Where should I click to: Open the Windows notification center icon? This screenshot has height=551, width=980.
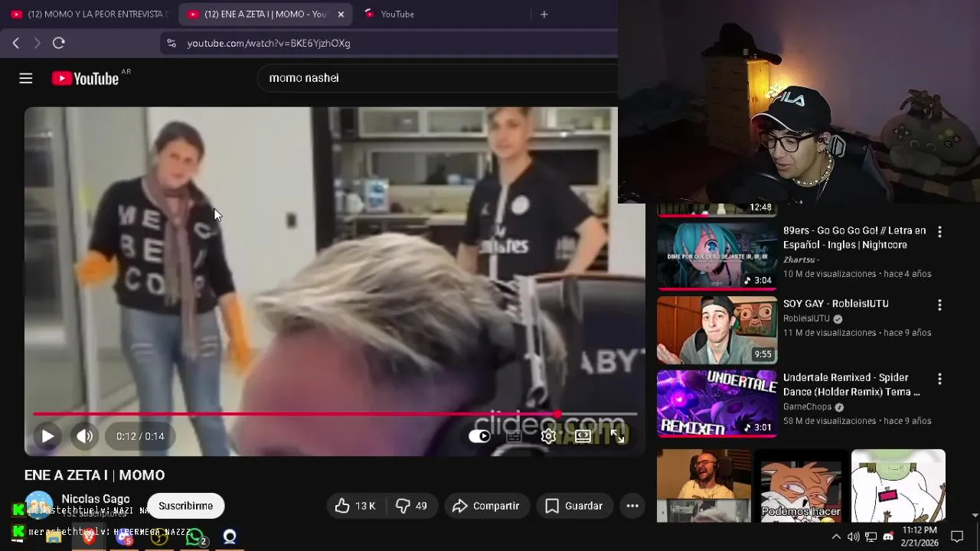[x=957, y=536]
